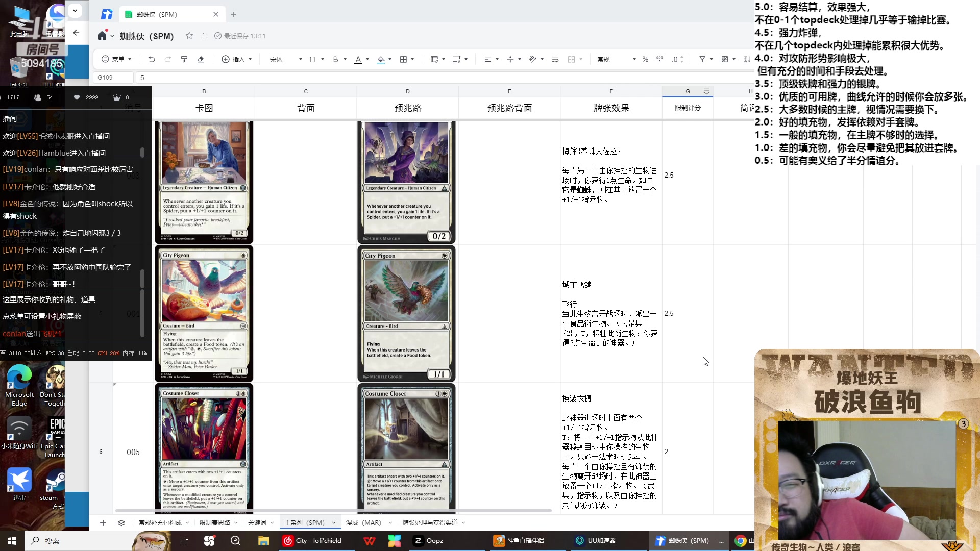Switch to the 限制赛思路 sheet
The height and width of the screenshot is (551, 980).
click(x=214, y=523)
